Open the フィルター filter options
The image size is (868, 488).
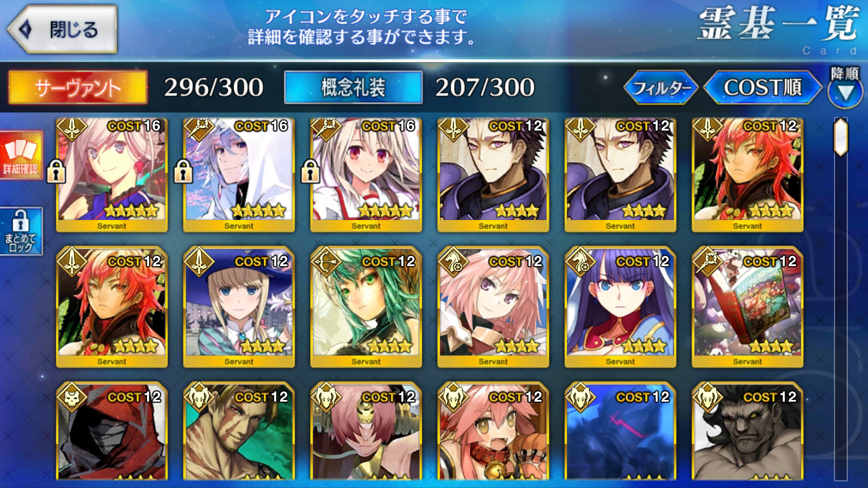(x=661, y=87)
